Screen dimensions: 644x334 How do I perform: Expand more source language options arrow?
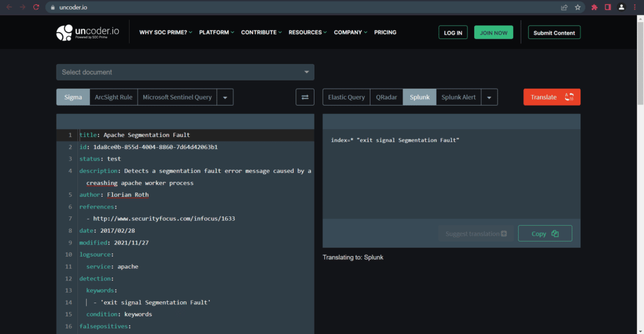225,97
